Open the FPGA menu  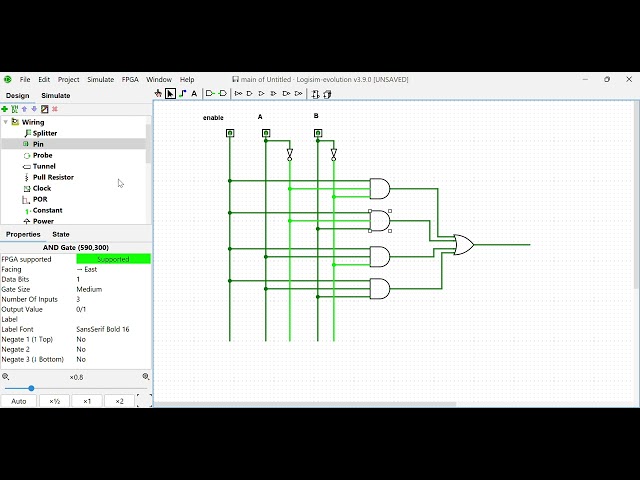pyautogui.click(x=130, y=79)
